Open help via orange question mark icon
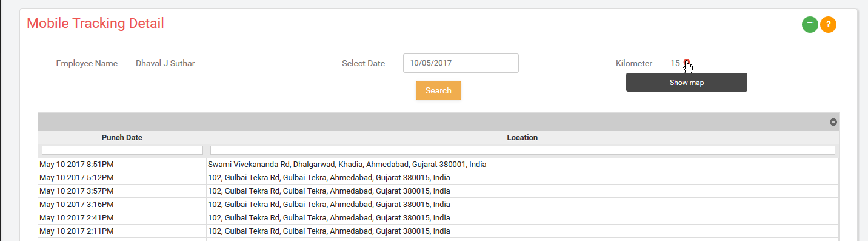The width and height of the screenshot is (868, 241). [828, 24]
